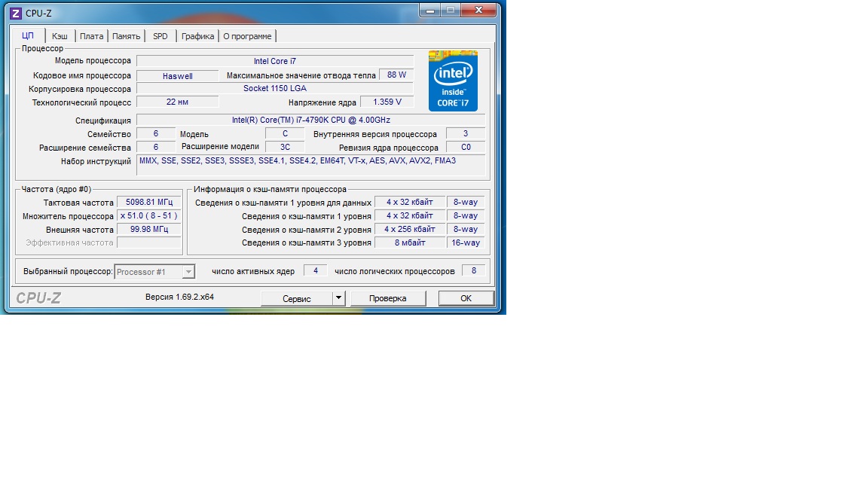The width and height of the screenshot is (868, 488).
Task: Click the 88 W thermal value
Action: tap(396, 75)
